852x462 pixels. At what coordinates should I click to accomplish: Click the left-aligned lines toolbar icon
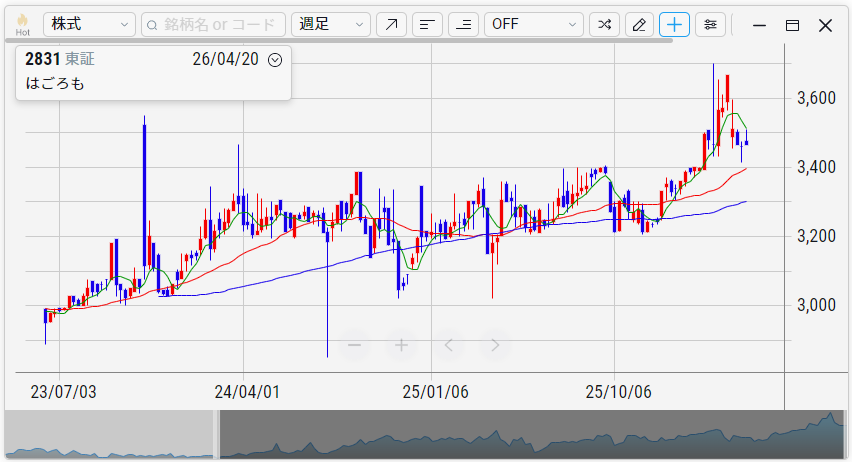point(427,25)
